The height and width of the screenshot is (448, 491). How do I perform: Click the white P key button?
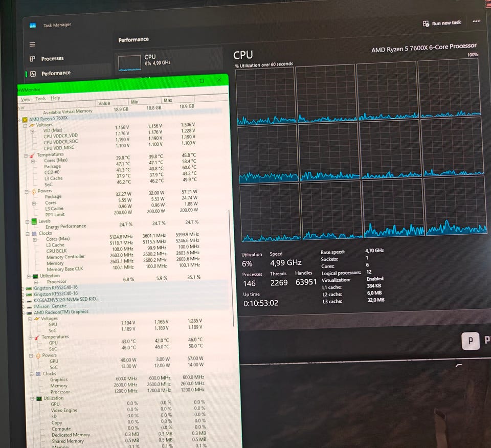click(x=471, y=341)
